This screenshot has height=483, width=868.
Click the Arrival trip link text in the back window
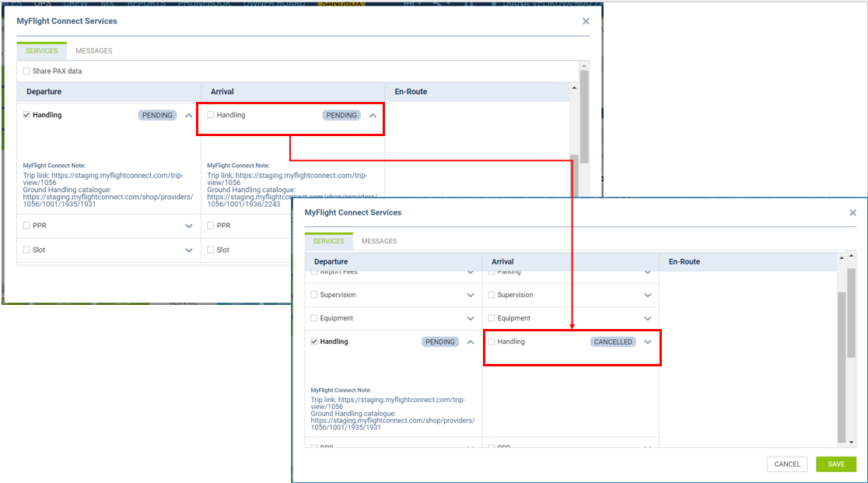click(x=287, y=179)
